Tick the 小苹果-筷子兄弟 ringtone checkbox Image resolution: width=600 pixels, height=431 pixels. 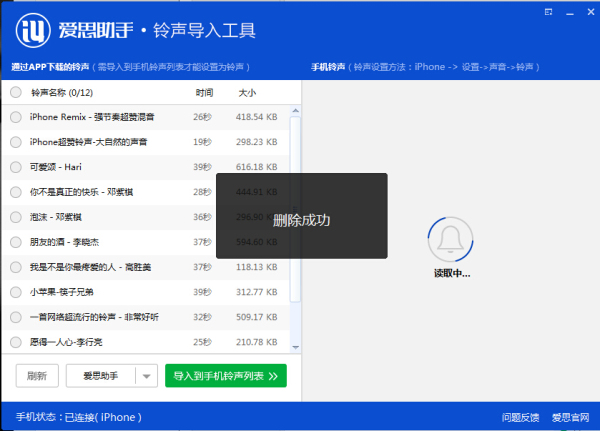coord(16,292)
